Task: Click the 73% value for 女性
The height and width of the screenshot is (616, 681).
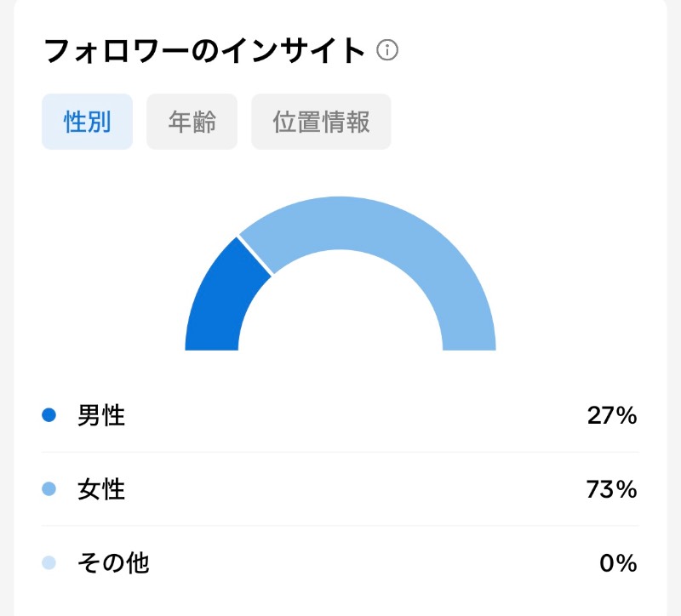Action: 611,489
